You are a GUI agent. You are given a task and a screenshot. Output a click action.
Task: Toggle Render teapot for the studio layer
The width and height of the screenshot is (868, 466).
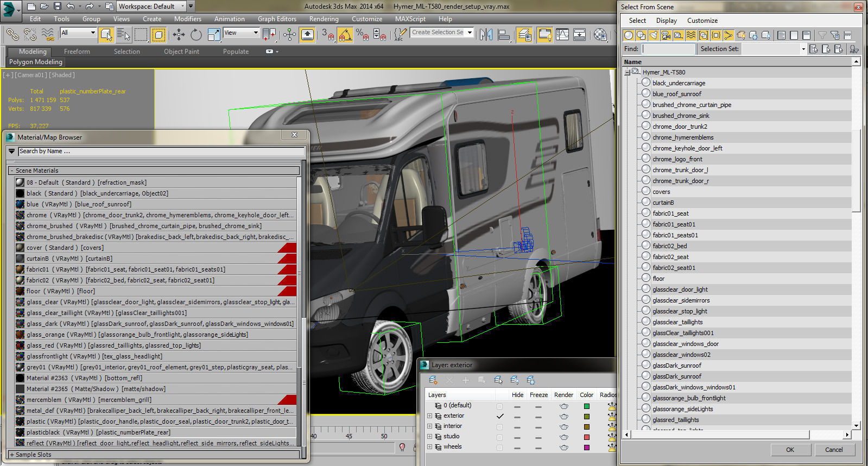point(564,437)
